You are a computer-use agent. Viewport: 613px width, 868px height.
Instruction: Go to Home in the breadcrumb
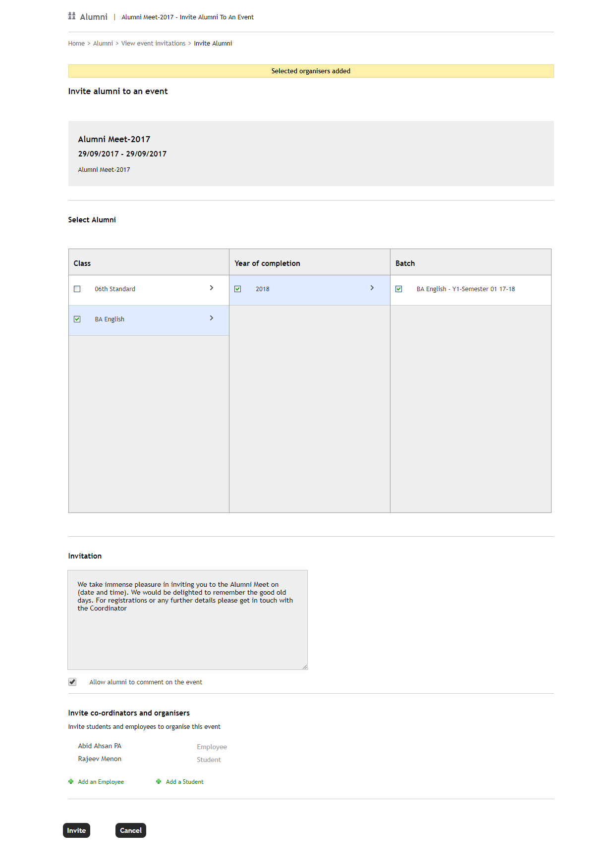pos(76,44)
